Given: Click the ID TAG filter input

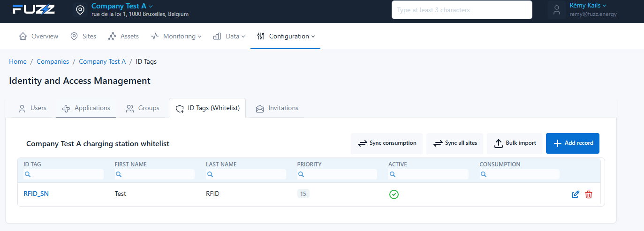Looking at the screenshot, I should [63, 174].
